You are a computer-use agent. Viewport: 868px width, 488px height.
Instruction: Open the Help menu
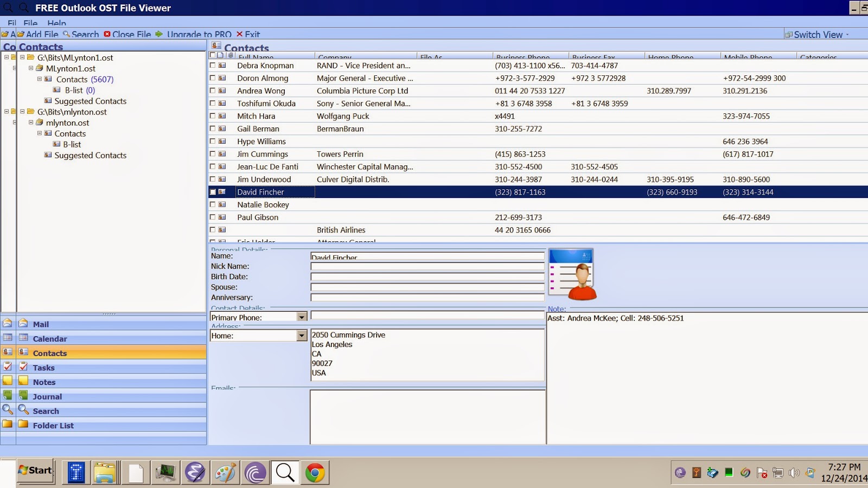pos(56,23)
